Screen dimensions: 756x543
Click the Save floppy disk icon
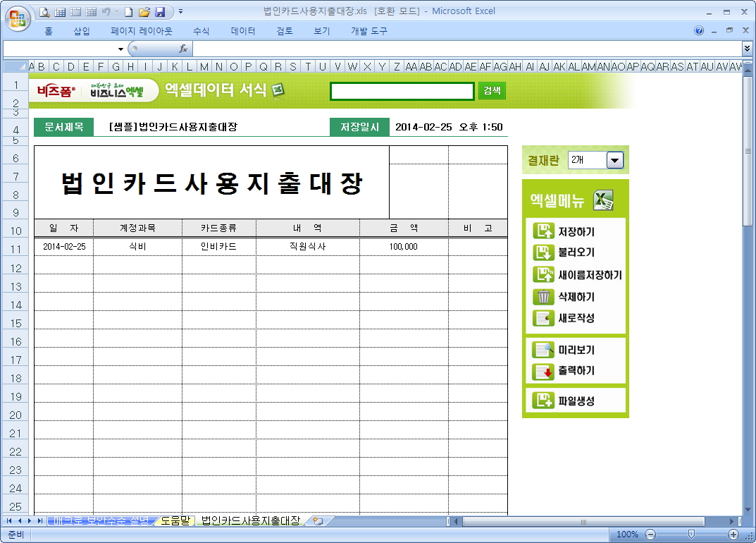[160, 12]
